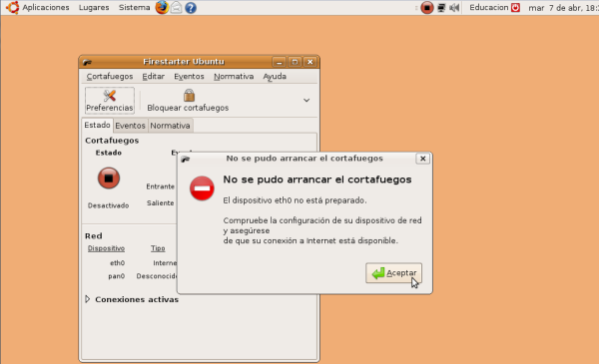599x364 pixels.
Task: Open the blue help question-mark icon
Action: tap(191, 8)
